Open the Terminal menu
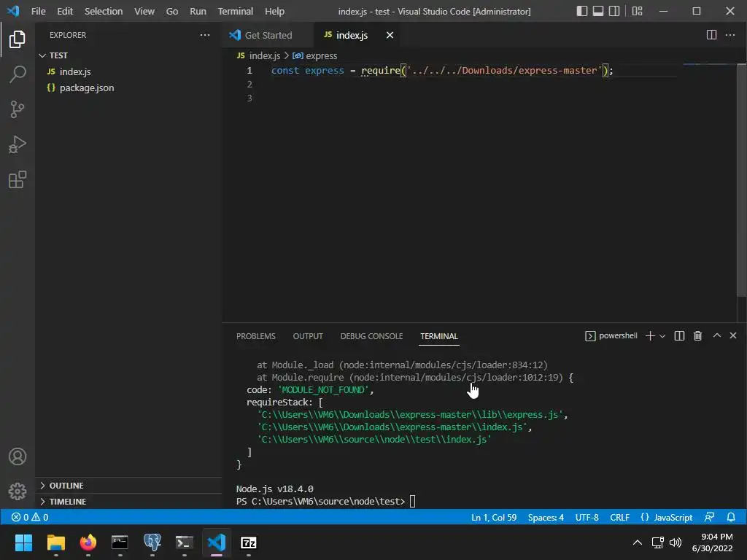 coord(236,11)
